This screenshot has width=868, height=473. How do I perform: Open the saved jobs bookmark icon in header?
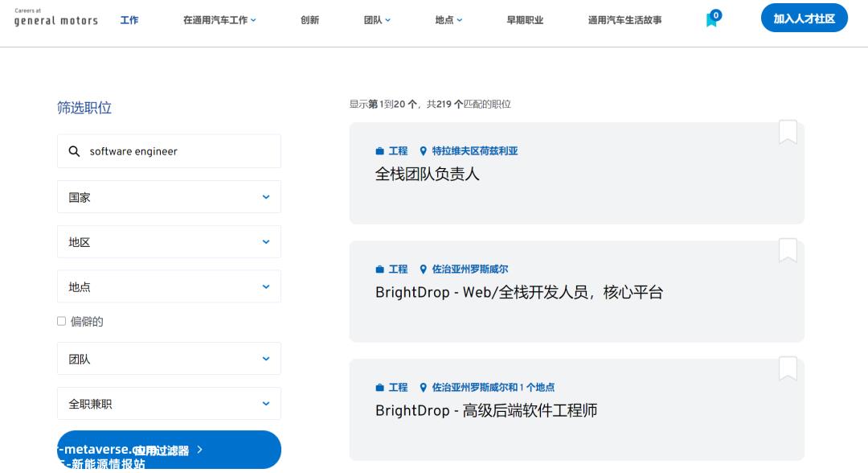click(x=712, y=19)
